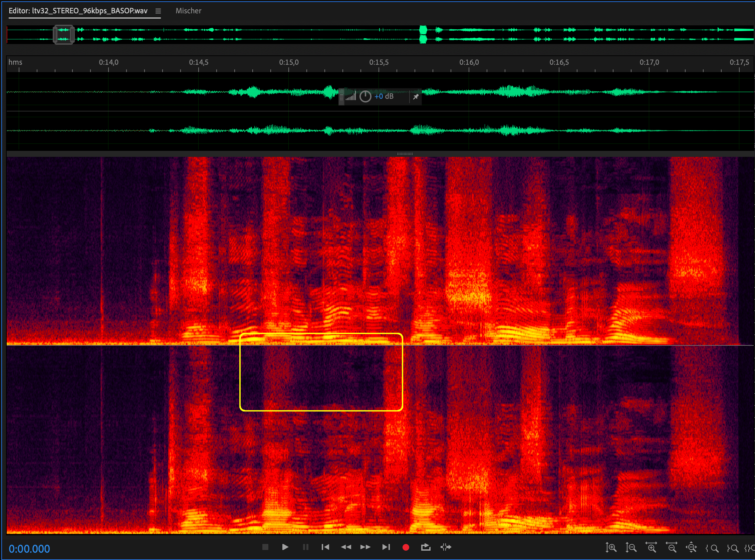Screen dimensions: 755x560
Task: Click the red Record button
Action: (406, 547)
